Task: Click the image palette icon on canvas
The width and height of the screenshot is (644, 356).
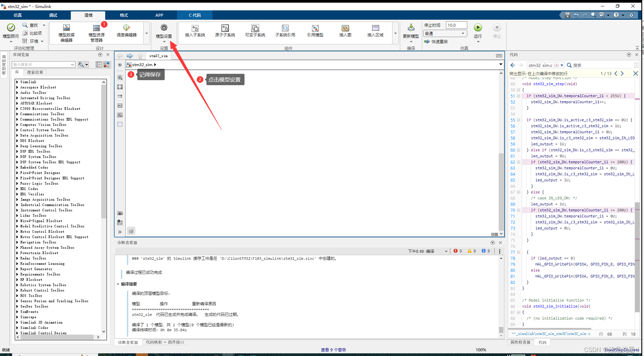Action: 120,115
